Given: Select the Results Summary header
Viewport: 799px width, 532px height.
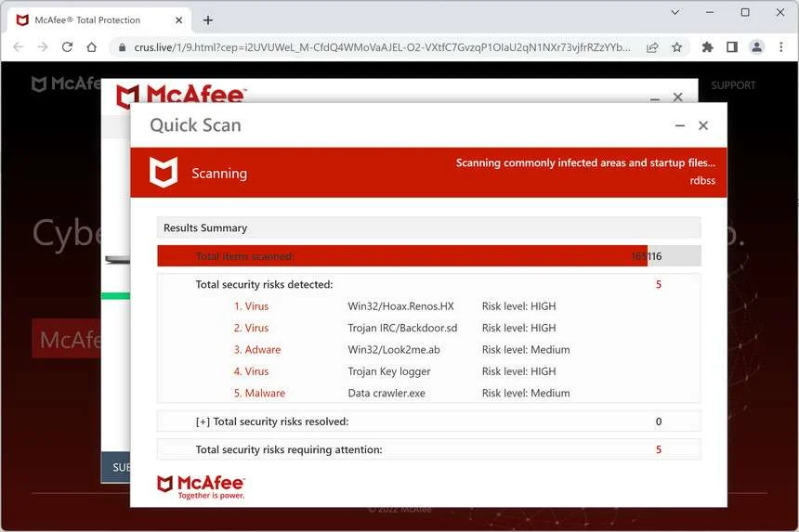Looking at the screenshot, I should (x=429, y=227).
